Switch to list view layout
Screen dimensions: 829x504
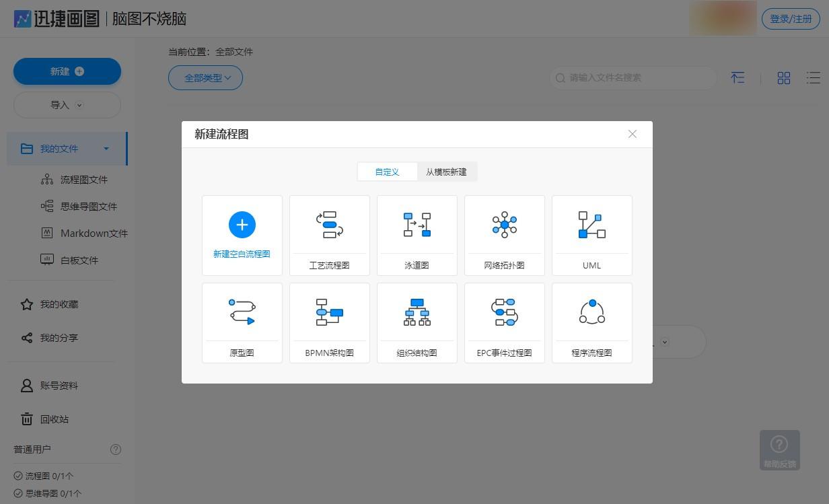tap(814, 78)
